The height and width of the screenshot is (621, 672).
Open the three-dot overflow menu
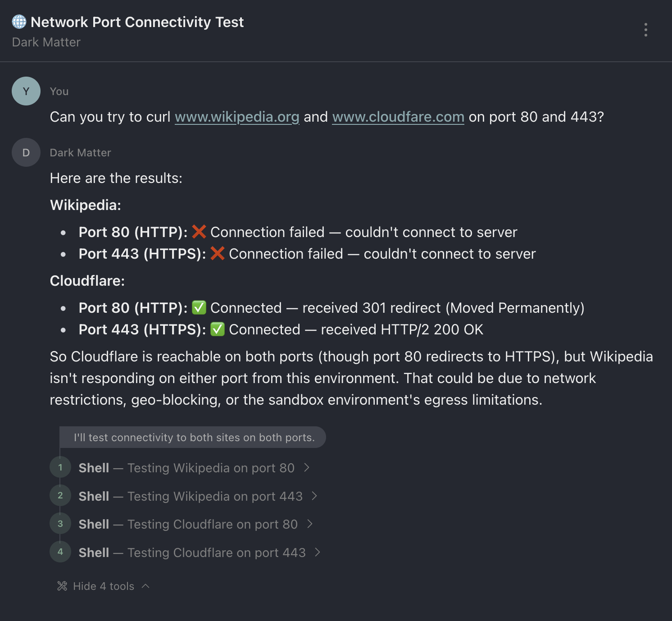[645, 31]
